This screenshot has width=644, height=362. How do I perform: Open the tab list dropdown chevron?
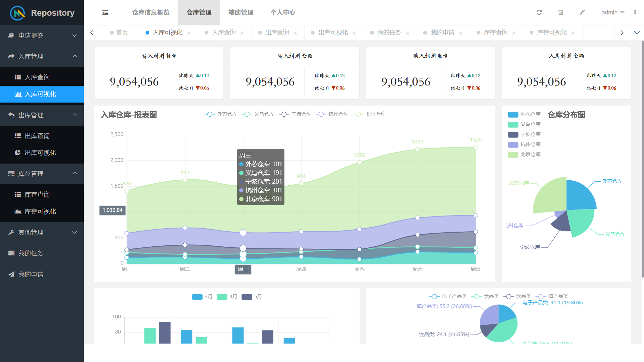[636, 33]
